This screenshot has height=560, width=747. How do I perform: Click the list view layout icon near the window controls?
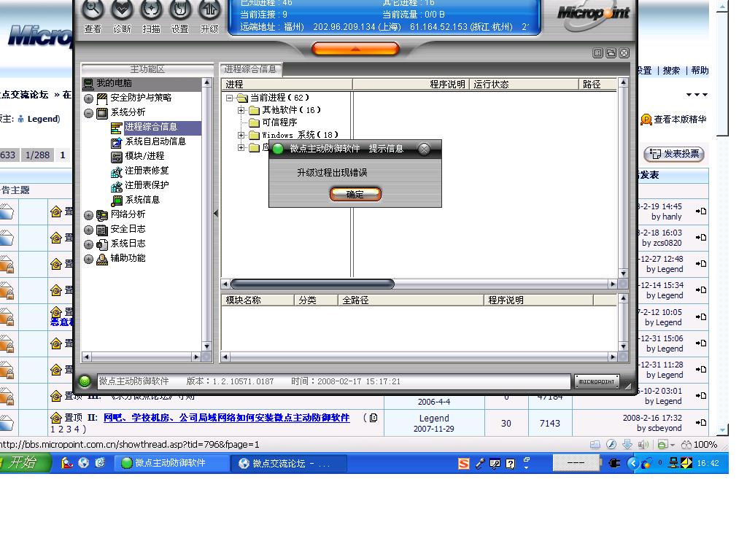click(598, 53)
